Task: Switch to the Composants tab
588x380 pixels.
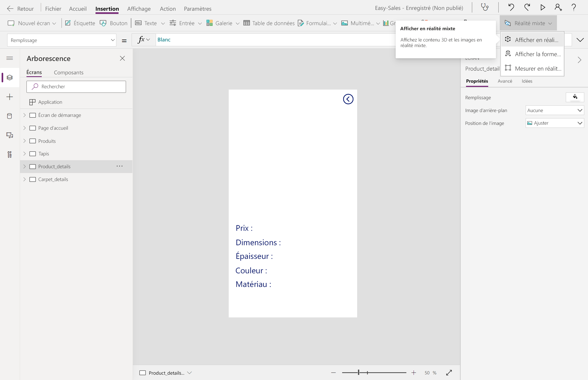Action: tap(68, 72)
